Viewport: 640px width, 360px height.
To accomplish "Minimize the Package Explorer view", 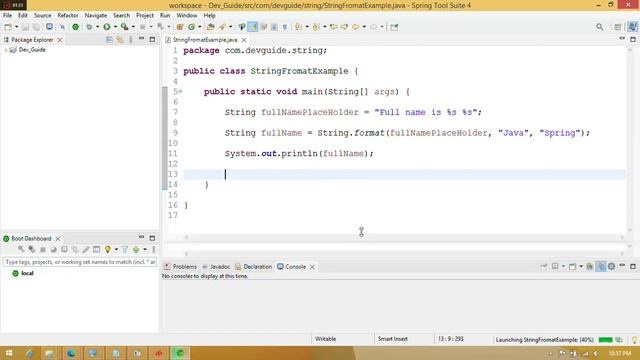I will 142,39.
